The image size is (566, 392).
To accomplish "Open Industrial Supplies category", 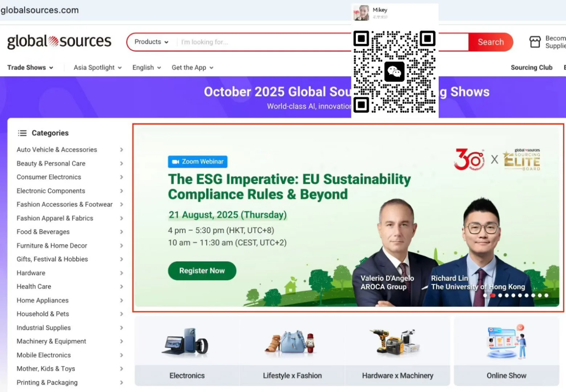I will [x=44, y=327].
